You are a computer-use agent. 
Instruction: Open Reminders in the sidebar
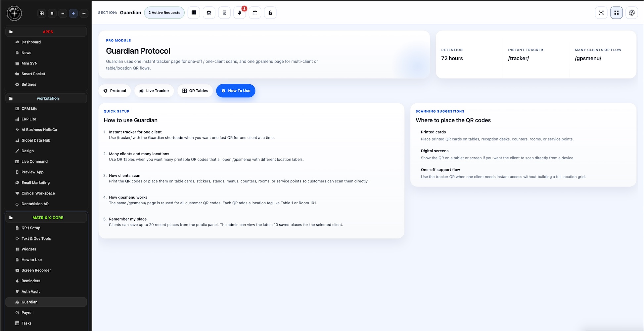[46, 281]
